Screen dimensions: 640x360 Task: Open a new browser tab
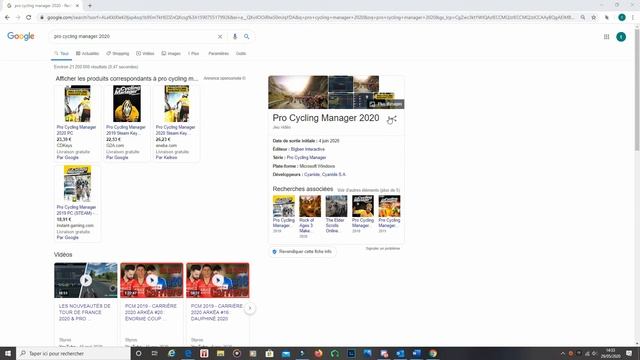click(90, 6)
